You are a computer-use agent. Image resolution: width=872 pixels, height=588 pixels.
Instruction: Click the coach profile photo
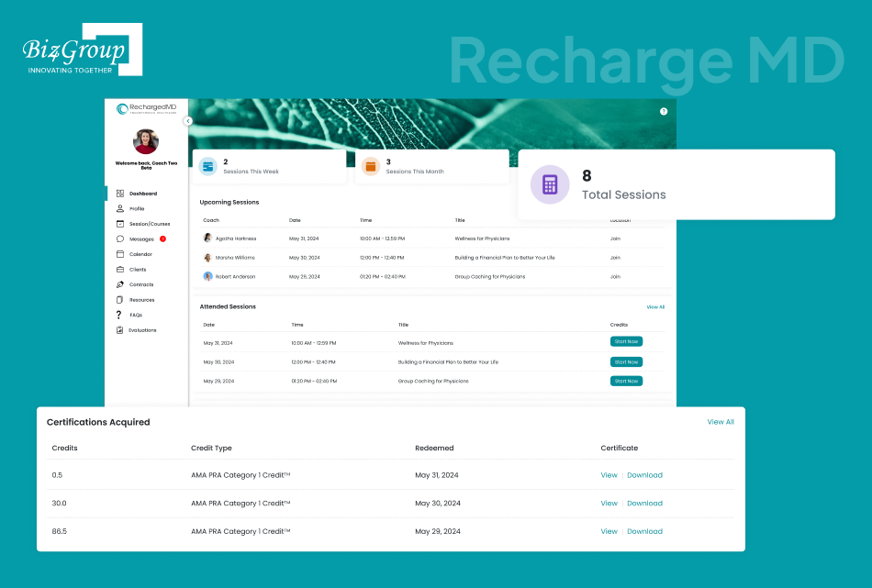click(x=146, y=141)
